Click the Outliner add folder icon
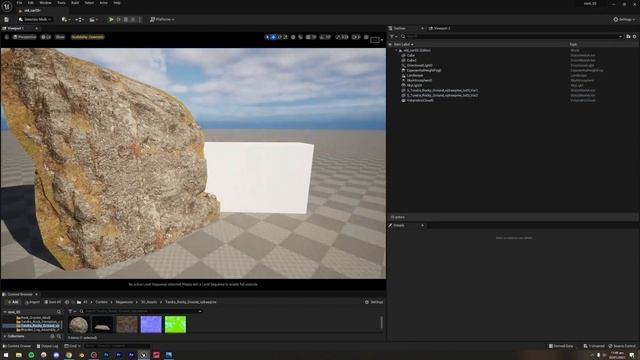This screenshot has width=640, height=360. [628, 36]
